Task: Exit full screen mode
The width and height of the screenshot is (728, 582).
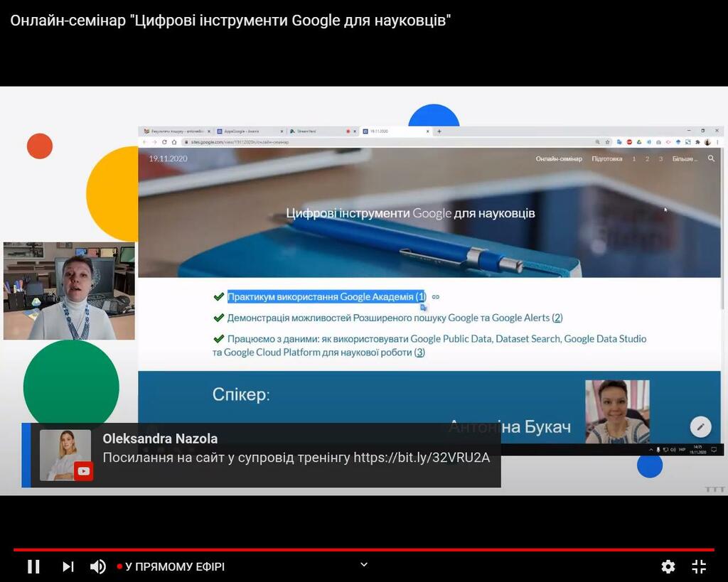Action: [699, 566]
